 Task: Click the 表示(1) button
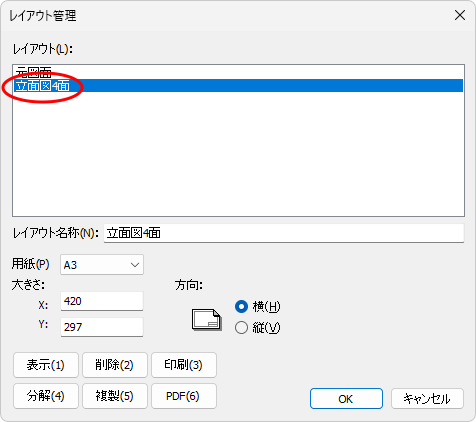pyautogui.click(x=46, y=365)
